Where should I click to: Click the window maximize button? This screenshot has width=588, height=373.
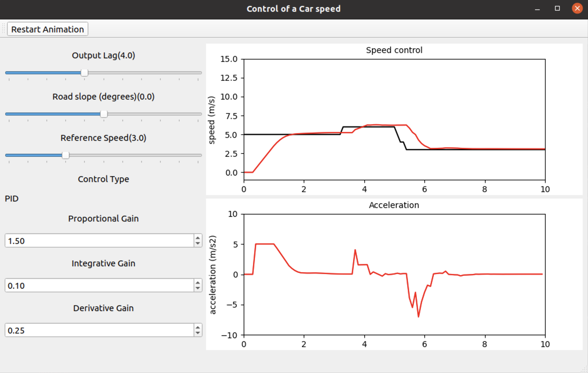tap(558, 8)
